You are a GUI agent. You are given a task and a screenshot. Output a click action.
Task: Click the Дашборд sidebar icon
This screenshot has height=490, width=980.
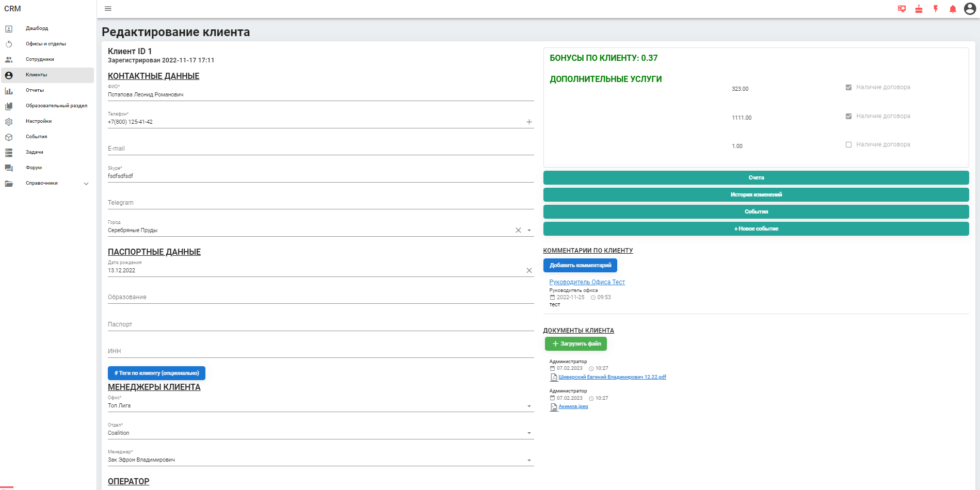coord(9,29)
